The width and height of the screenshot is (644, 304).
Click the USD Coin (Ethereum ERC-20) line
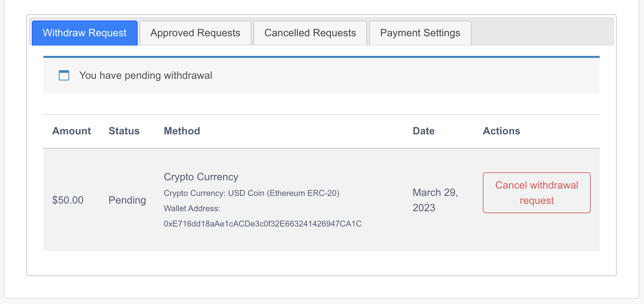[251, 193]
